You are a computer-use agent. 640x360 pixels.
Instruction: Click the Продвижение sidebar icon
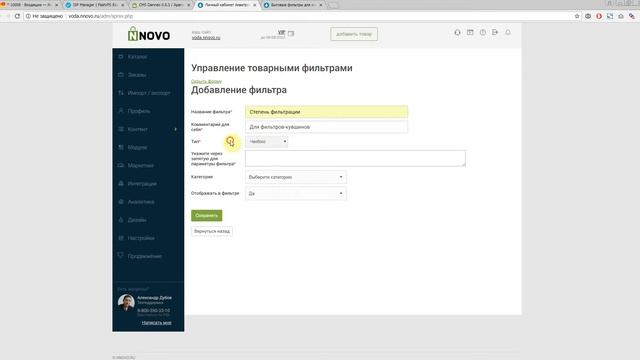coord(121,256)
